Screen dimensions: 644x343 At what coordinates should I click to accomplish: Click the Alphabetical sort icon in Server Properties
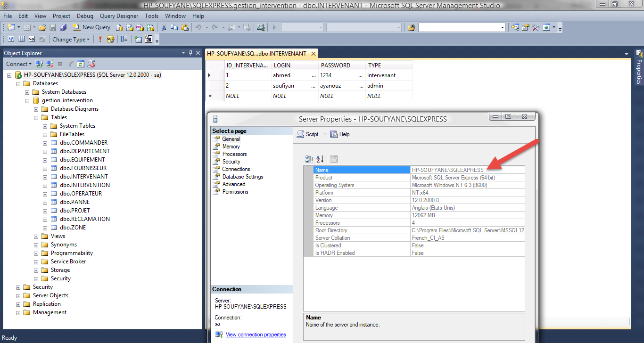[x=320, y=159]
